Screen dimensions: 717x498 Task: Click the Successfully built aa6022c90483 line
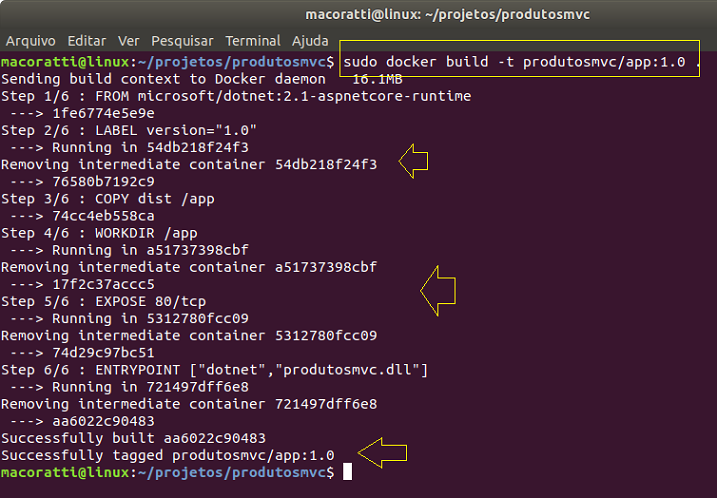(x=134, y=438)
